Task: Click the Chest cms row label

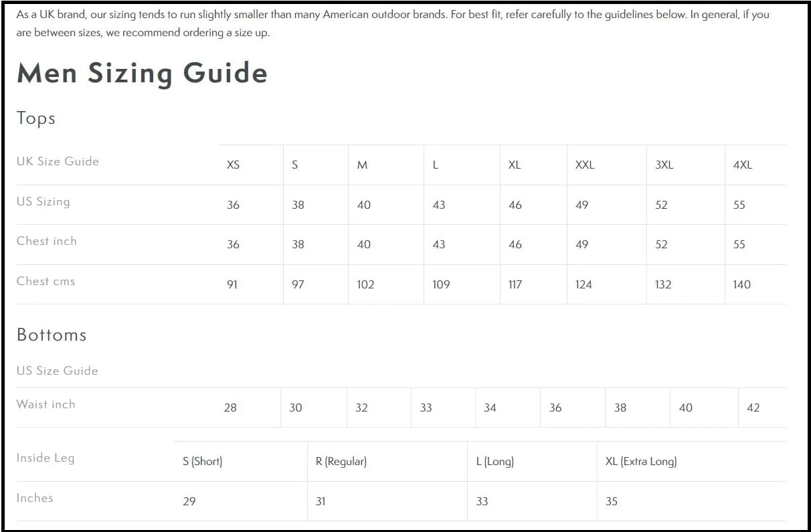Action: pos(46,281)
